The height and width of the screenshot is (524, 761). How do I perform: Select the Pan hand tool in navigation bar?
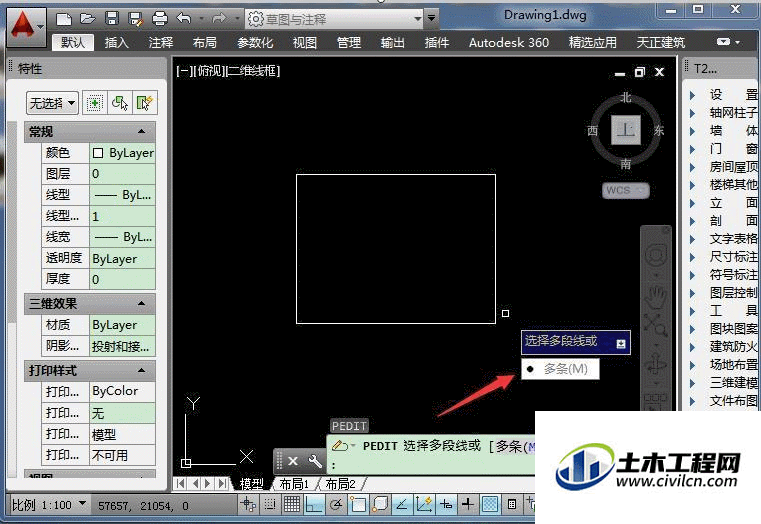655,297
